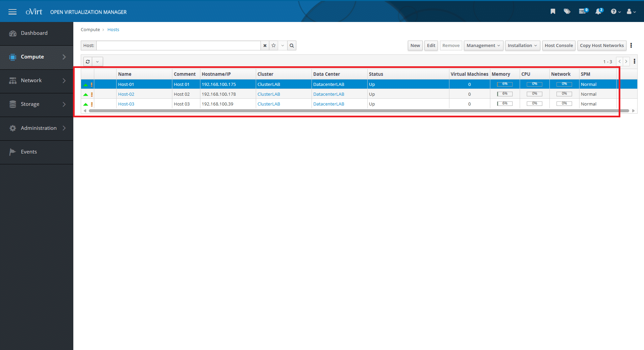Viewport: 644px width, 350px height.
Task: Open the notifications bell icon
Action: 599,11
